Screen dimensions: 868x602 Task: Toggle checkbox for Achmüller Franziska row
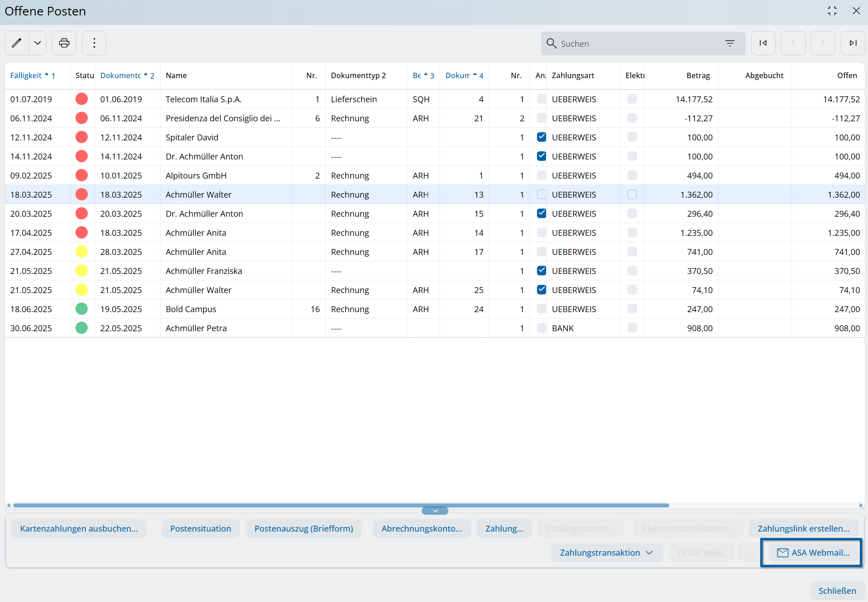click(541, 271)
